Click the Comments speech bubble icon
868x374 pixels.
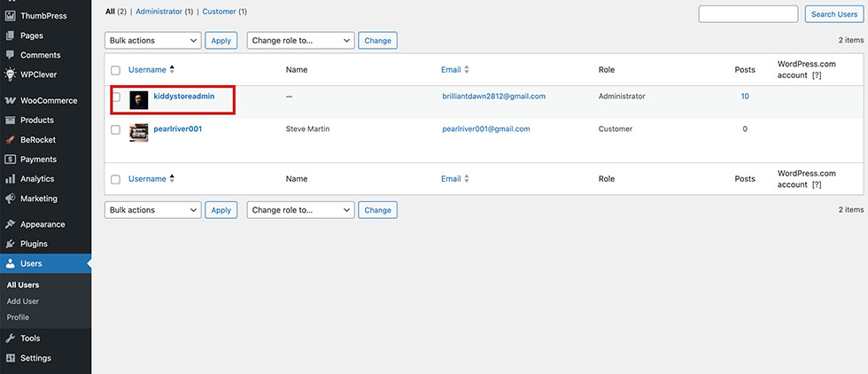(x=11, y=55)
